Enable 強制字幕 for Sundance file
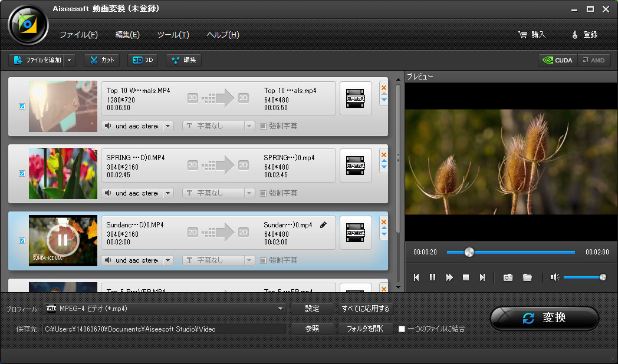This screenshot has width=618, height=364. click(263, 260)
